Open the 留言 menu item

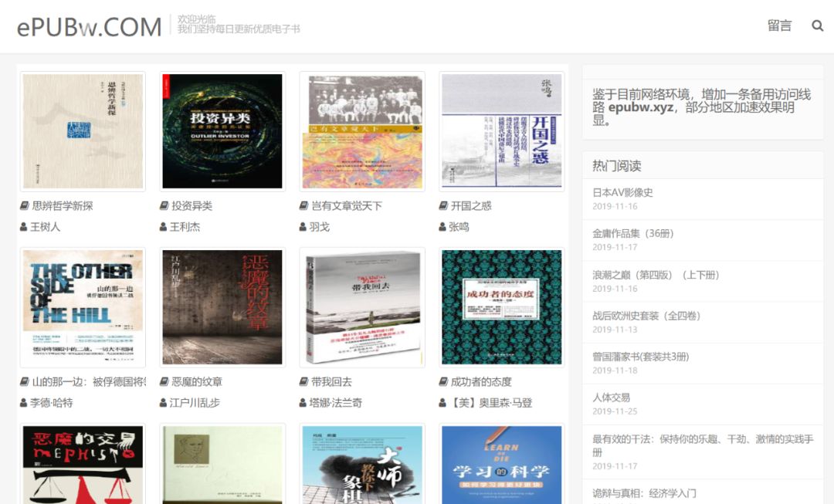(x=779, y=25)
